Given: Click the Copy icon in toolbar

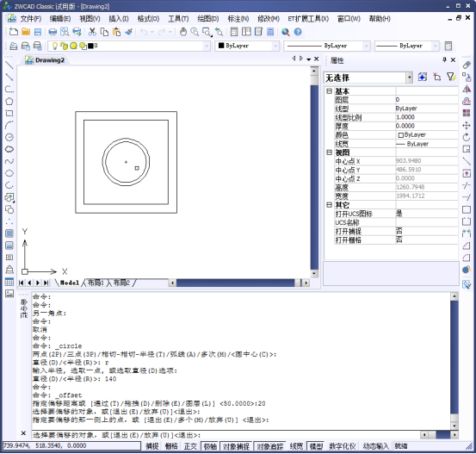Looking at the screenshot, I should 104,32.
